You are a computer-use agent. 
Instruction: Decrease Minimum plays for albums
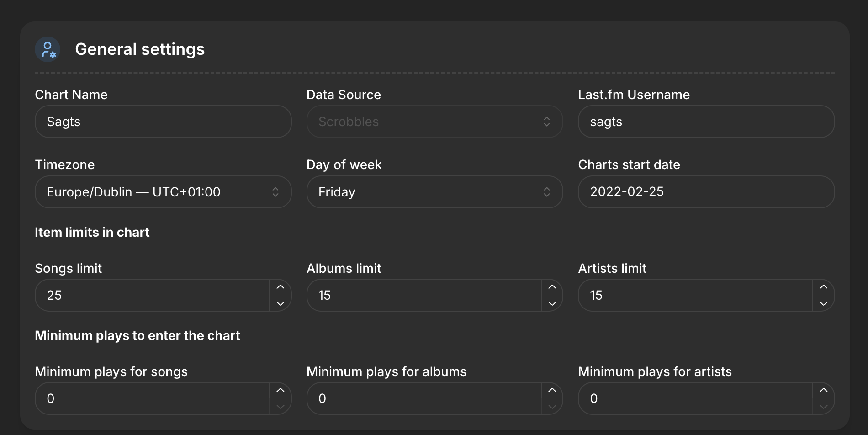point(552,407)
